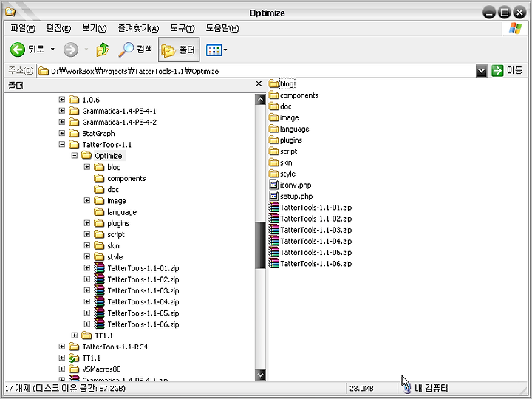Click the green Back arrow button
Screen dimensions: 532x399
click(17, 50)
